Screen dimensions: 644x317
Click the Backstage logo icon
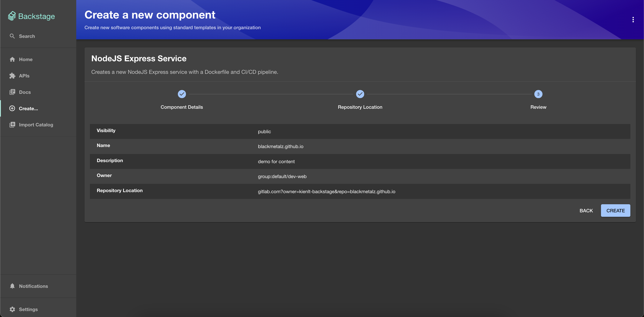(12, 16)
